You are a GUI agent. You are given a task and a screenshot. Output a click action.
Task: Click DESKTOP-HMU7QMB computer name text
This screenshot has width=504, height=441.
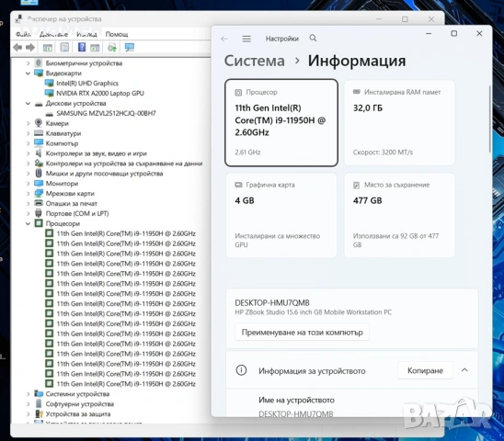(x=272, y=303)
